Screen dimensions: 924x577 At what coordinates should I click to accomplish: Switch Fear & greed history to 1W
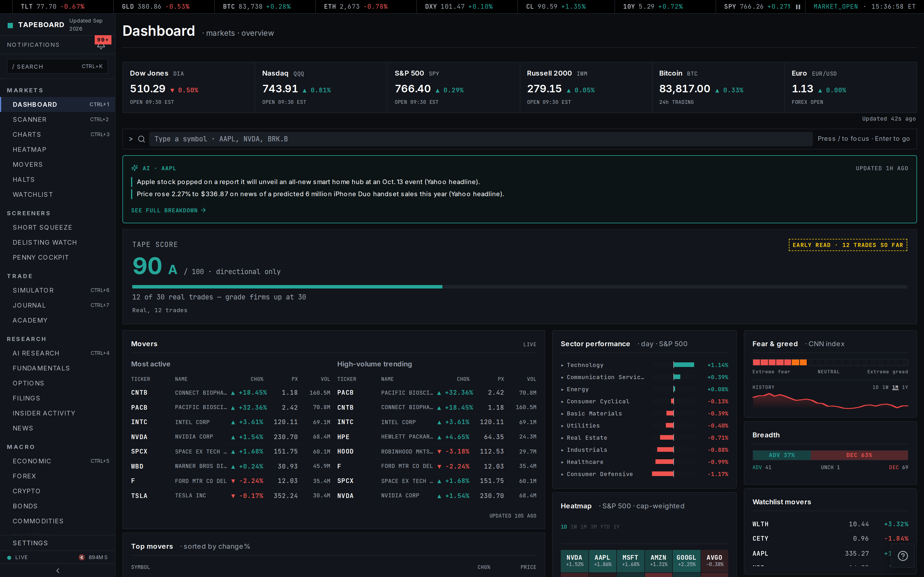[885, 387]
